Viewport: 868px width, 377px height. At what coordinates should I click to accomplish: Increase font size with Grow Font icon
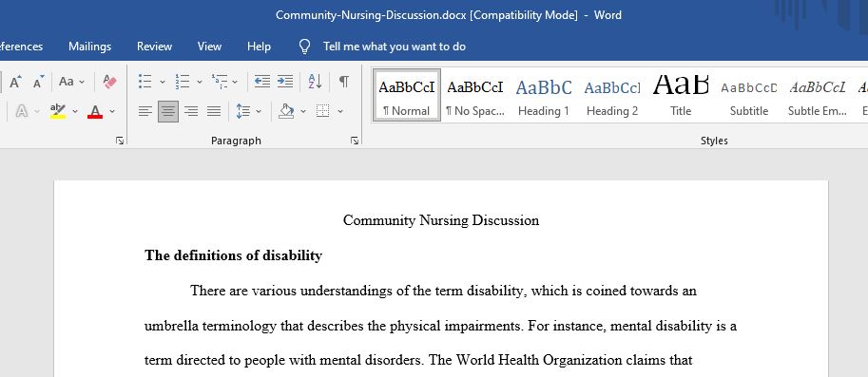[x=15, y=82]
